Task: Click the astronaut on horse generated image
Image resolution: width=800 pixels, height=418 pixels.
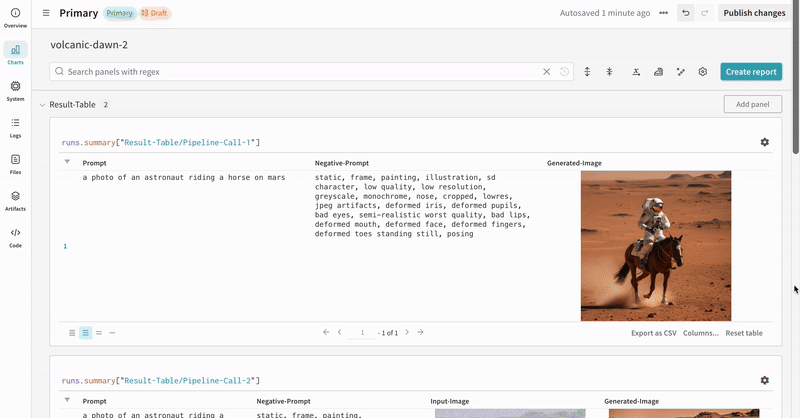Action: click(x=656, y=245)
